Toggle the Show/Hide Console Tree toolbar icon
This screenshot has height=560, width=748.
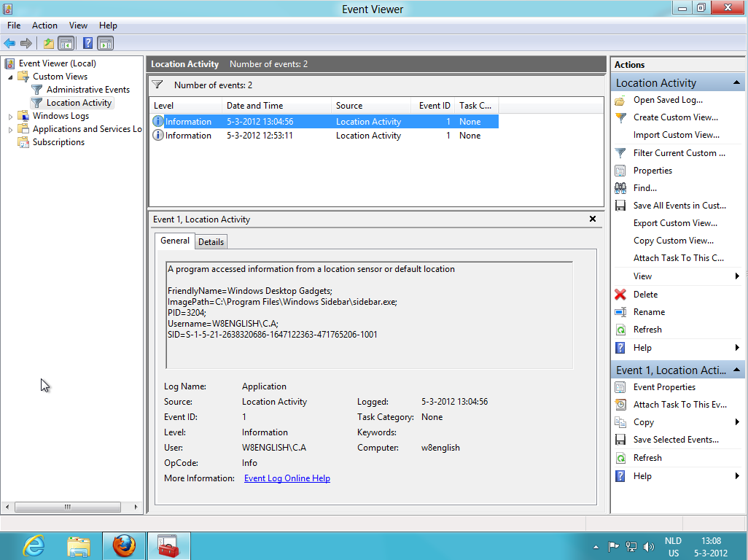pyautogui.click(x=66, y=44)
